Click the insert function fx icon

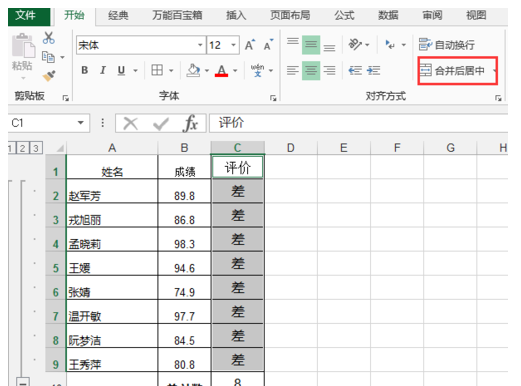pos(190,123)
